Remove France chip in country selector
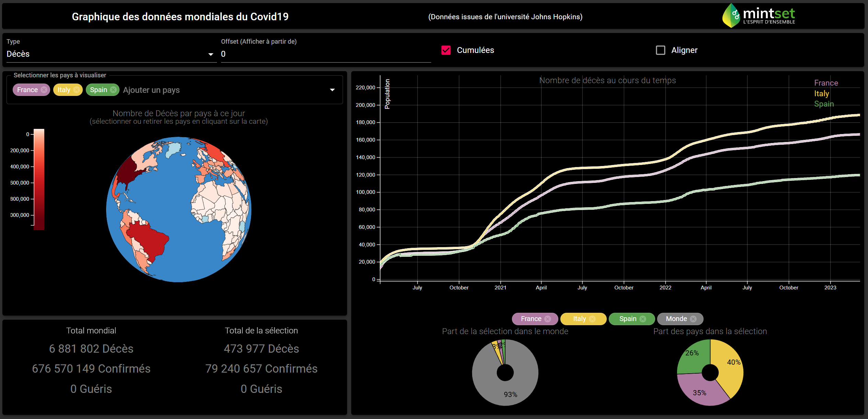Viewport: 868px width, 419px height. (x=44, y=90)
